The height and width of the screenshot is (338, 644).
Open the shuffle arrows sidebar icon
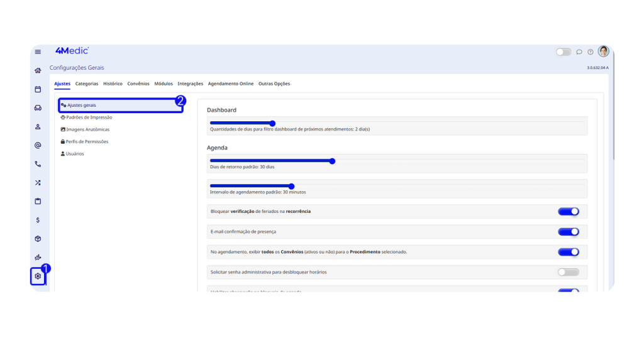click(x=38, y=183)
